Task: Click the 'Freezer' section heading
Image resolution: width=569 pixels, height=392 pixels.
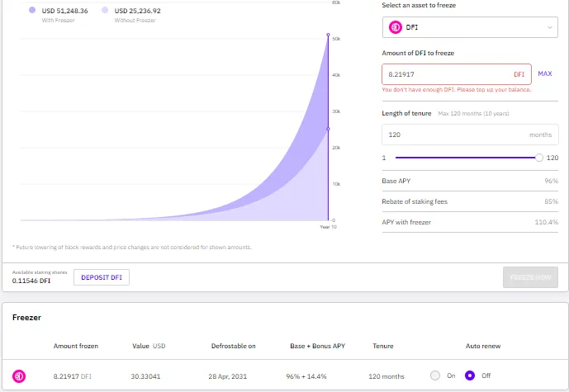Action: 27,317
